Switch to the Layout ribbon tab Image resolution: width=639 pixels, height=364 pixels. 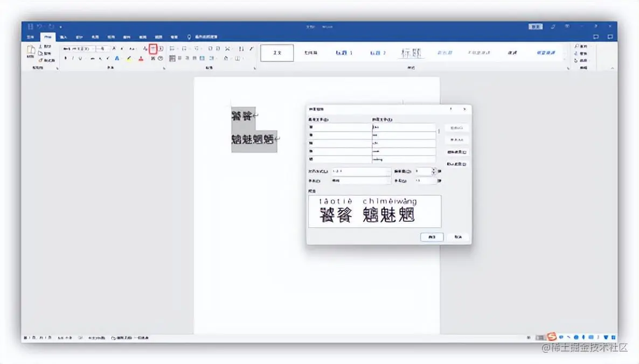(95, 37)
